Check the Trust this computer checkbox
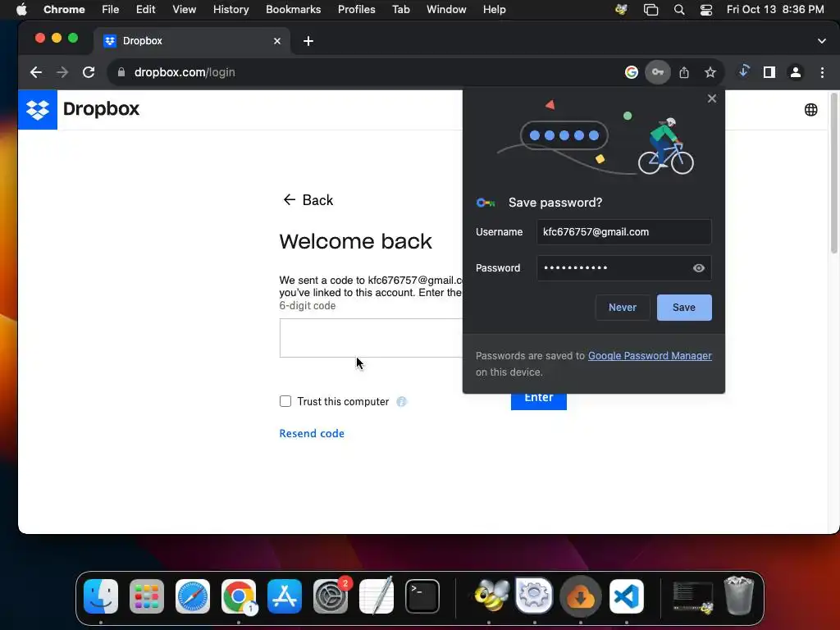The height and width of the screenshot is (630, 840). pyautogui.click(x=285, y=401)
